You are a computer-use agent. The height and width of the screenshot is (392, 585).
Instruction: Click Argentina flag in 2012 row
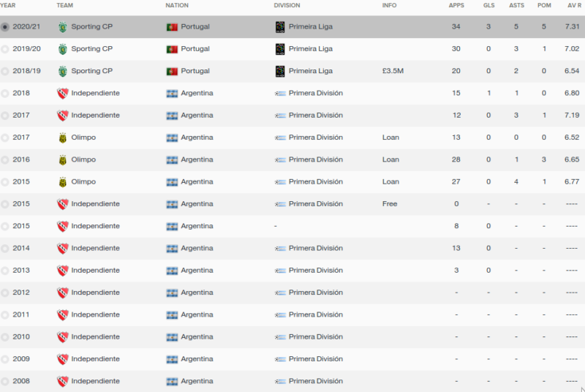click(x=172, y=293)
